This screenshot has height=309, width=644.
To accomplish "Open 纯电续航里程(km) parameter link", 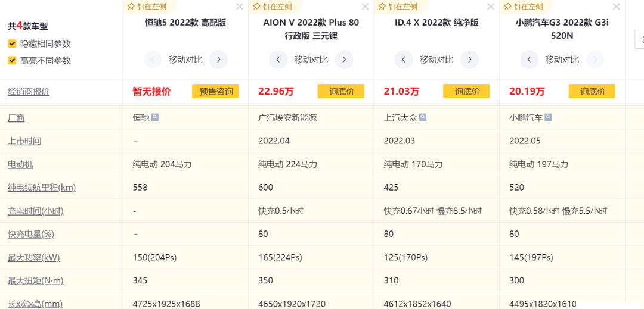I will [x=42, y=188].
